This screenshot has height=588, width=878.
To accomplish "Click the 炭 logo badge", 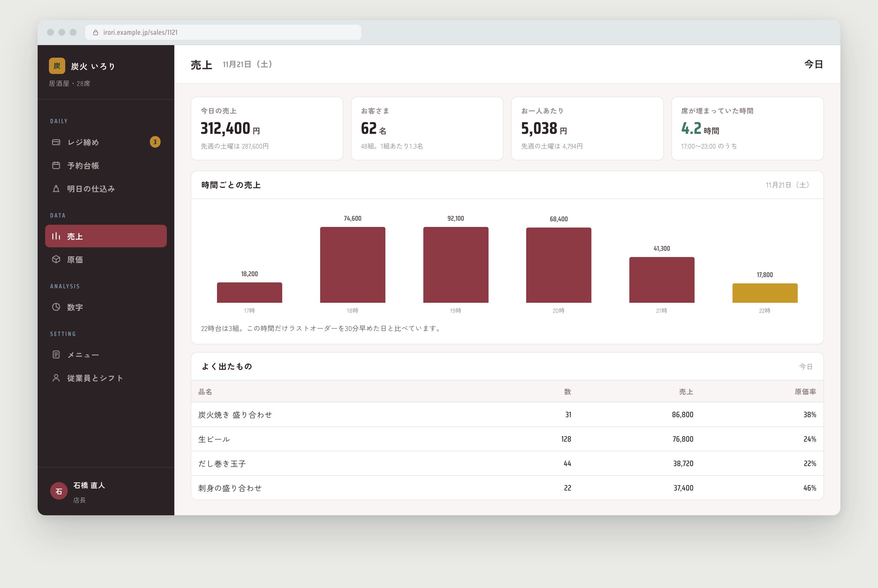I will pos(57,66).
